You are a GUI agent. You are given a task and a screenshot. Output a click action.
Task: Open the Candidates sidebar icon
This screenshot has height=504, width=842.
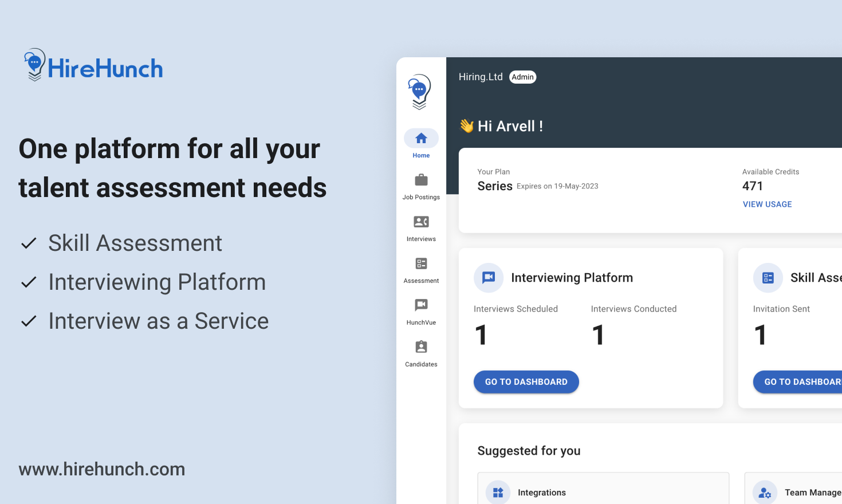(x=421, y=346)
